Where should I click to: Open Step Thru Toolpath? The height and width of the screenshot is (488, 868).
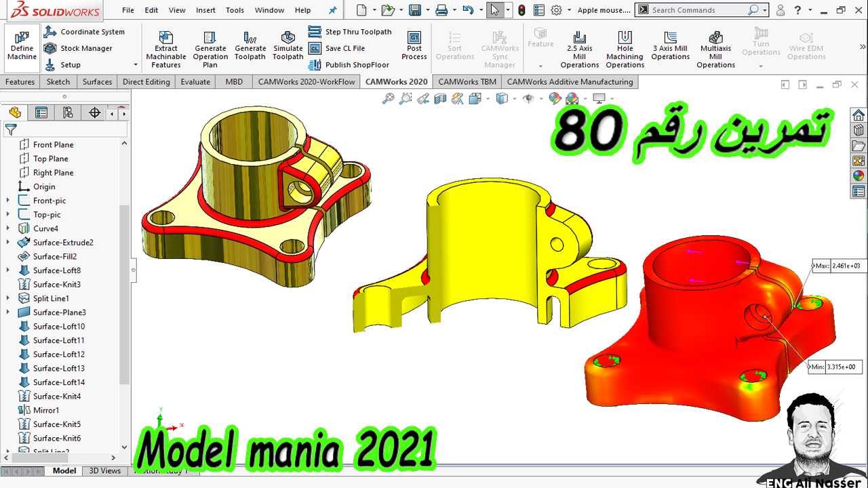point(350,32)
